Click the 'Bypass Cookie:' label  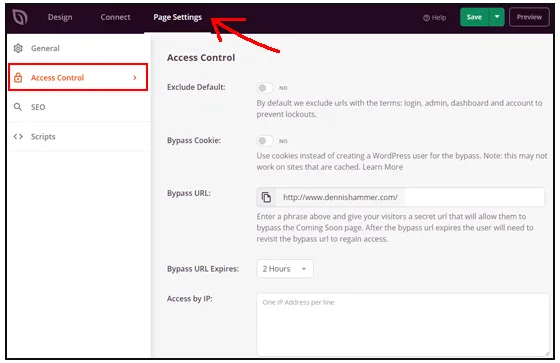194,140
